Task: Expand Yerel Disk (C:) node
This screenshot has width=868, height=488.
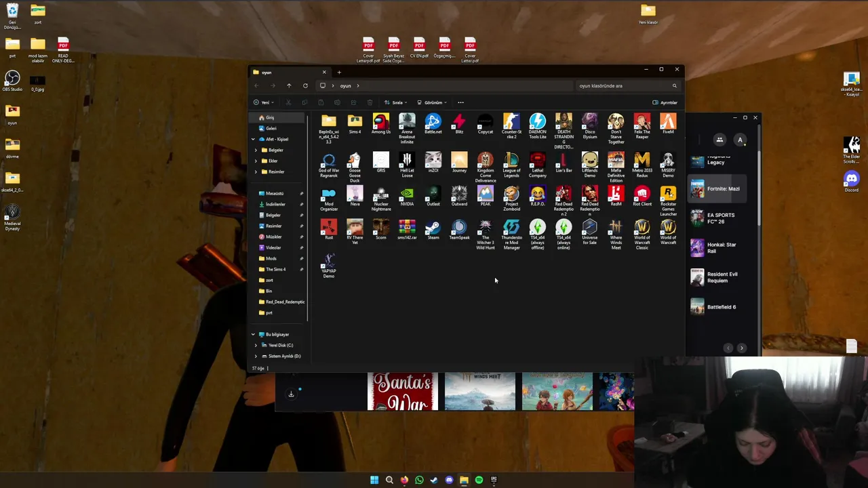Action: pos(256,345)
